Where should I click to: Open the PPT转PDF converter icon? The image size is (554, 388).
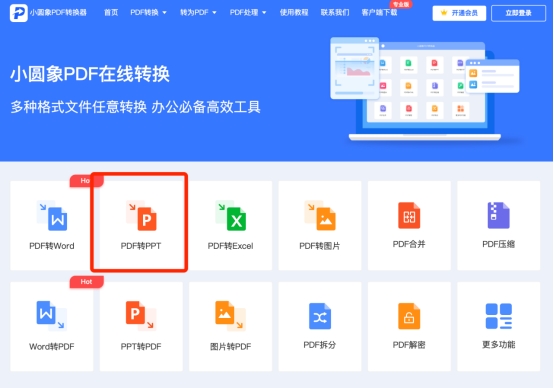tap(141, 316)
